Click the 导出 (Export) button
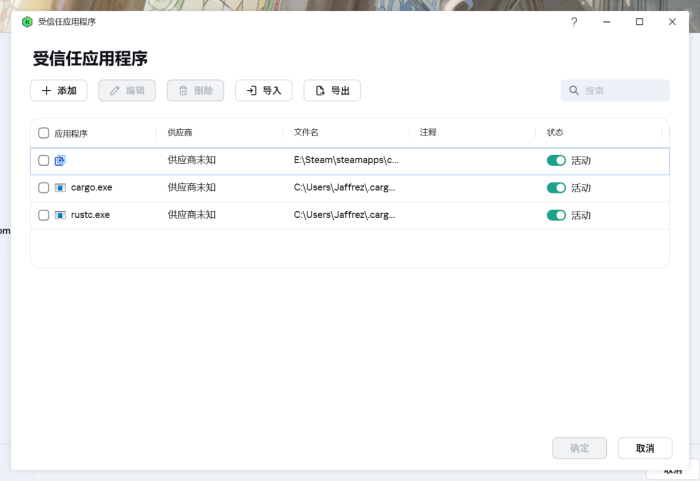 coord(332,91)
